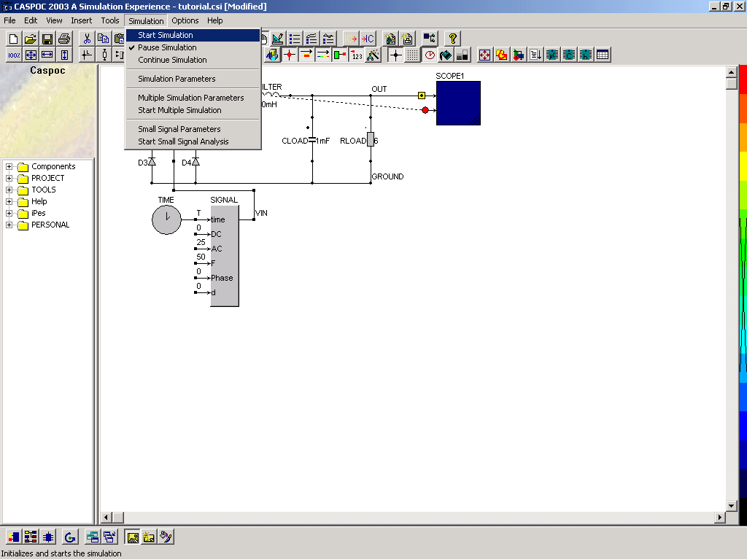The height and width of the screenshot is (560, 747).
Task: Click the table grid icon in toolbar
Action: [x=603, y=55]
